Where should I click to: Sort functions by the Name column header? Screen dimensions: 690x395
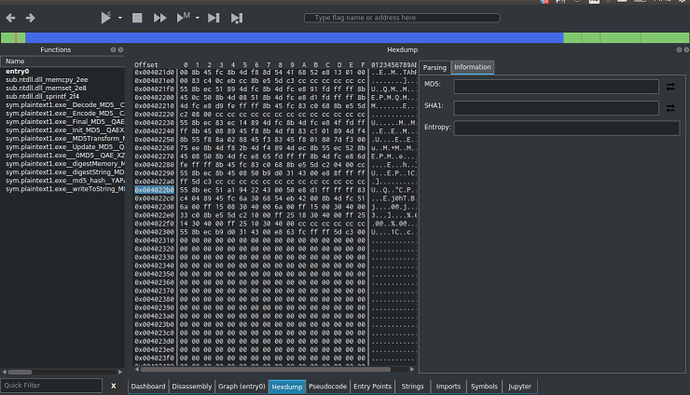click(62, 61)
